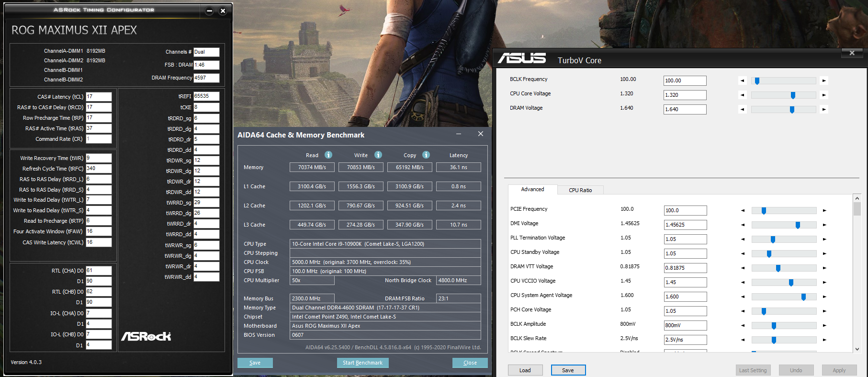The height and width of the screenshot is (377, 868).
Task: Click Apply button in TurboV Core
Action: point(839,370)
